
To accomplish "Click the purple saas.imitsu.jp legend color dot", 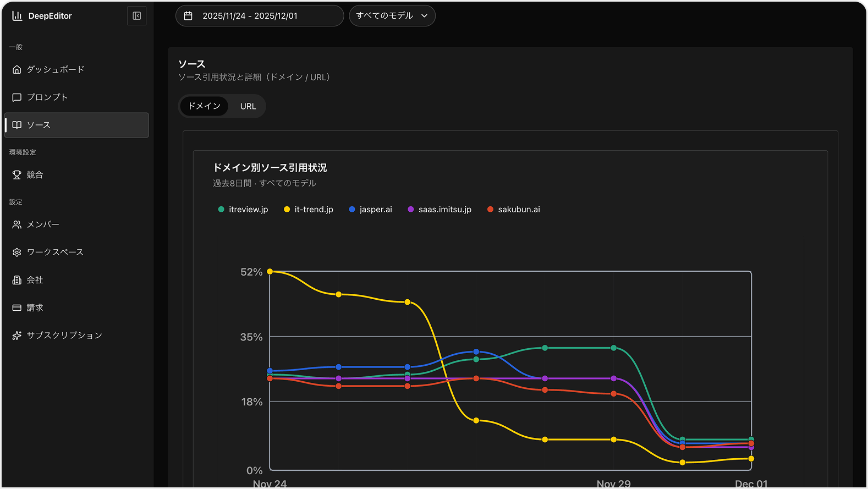I will pos(411,210).
